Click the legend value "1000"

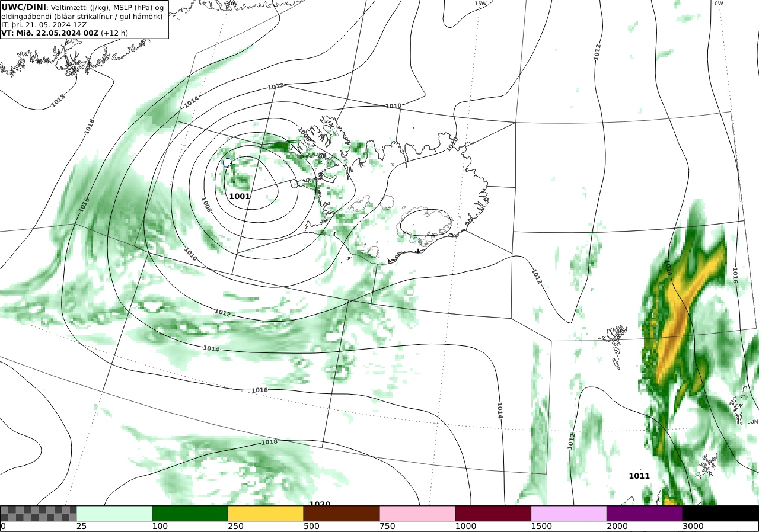click(x=465, y=526)
